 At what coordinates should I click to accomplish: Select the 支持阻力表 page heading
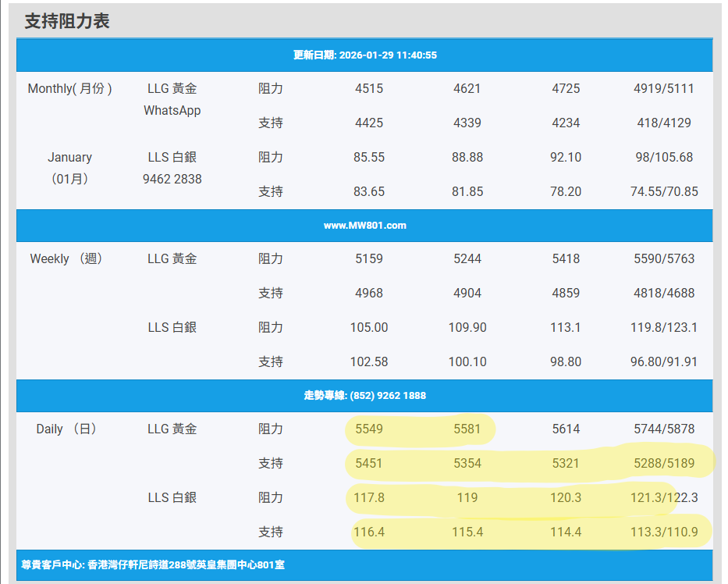coord(67,22)
